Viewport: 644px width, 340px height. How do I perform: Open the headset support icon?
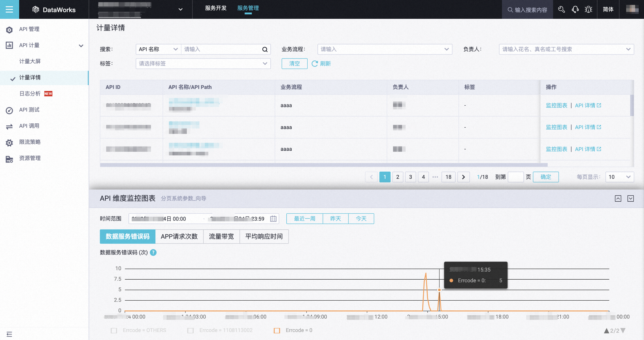pyautogui.click(x=575, y=10)
